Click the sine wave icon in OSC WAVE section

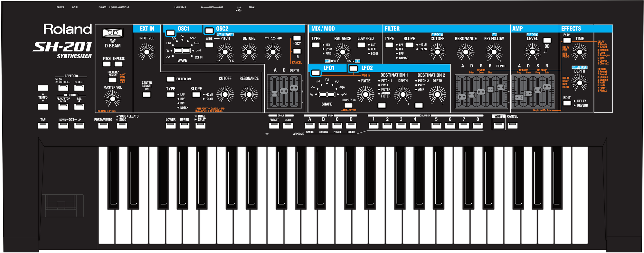pos(182,37)
